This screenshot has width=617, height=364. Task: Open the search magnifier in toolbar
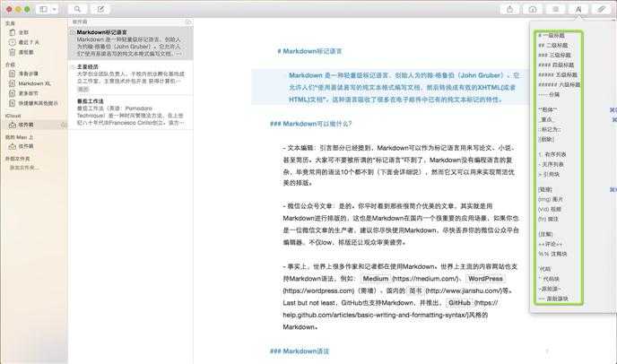[77, 9]
